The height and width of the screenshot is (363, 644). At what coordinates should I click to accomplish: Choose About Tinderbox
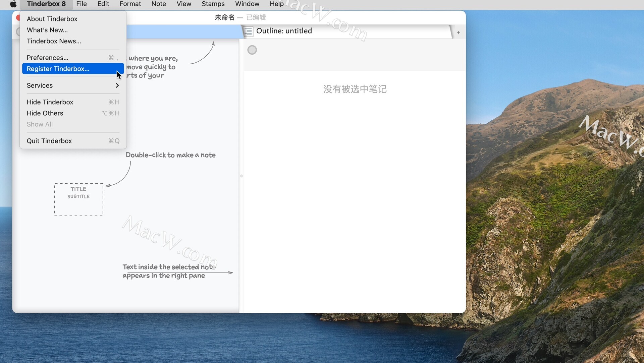point(73,19)
